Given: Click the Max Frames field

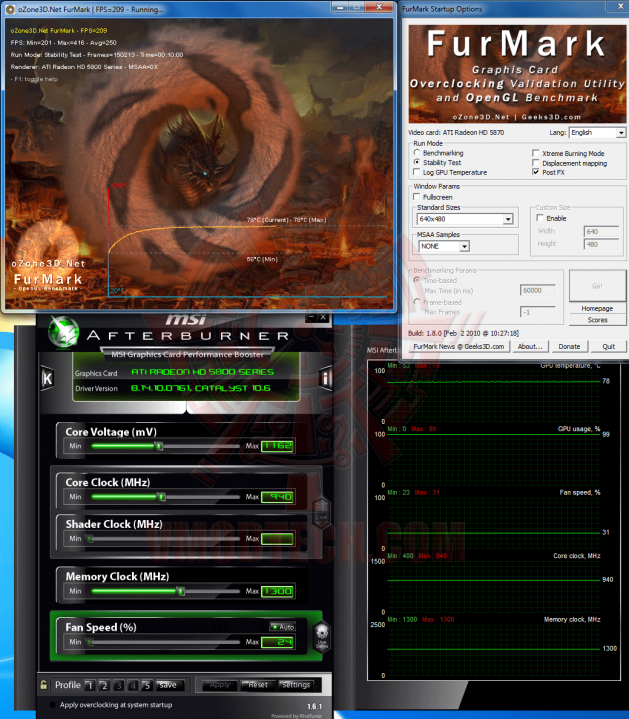Looking at the screenshot, I should pos(538,312).
